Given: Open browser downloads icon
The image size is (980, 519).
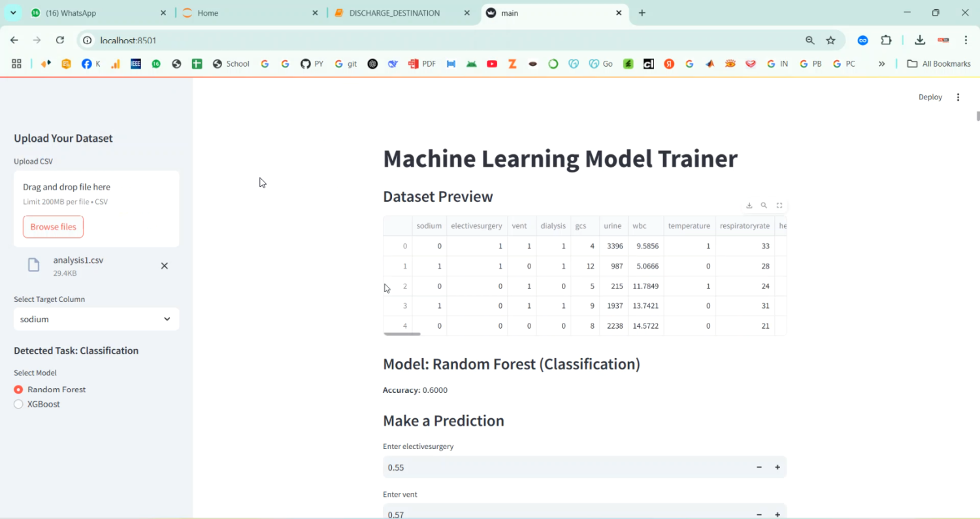Looking at the screenshot, I should click(919, 41).
